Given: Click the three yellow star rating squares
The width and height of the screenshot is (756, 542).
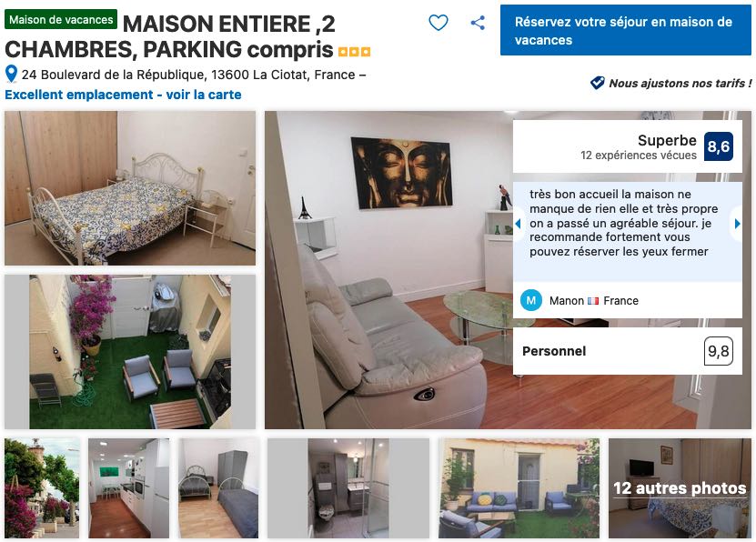Looking at the screenshot, I should click(x=355, y=52).
